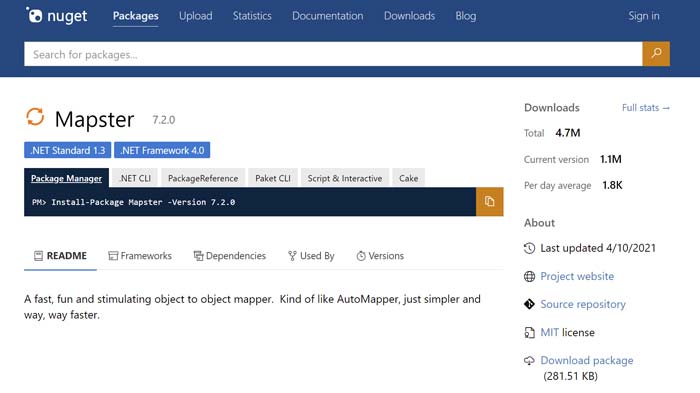
Task: Click the .NET Framework 4.0 badge
Action: [162, 150]
